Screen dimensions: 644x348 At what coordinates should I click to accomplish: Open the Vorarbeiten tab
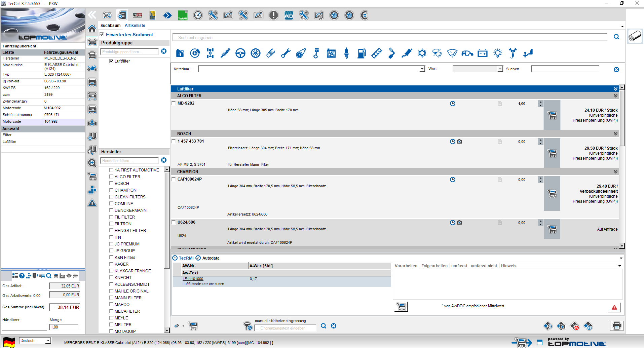(x=406, y=266)
